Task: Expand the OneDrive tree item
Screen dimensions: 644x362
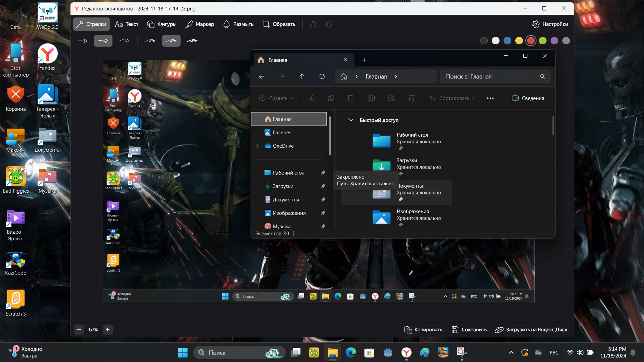Action: pos(257,146)
